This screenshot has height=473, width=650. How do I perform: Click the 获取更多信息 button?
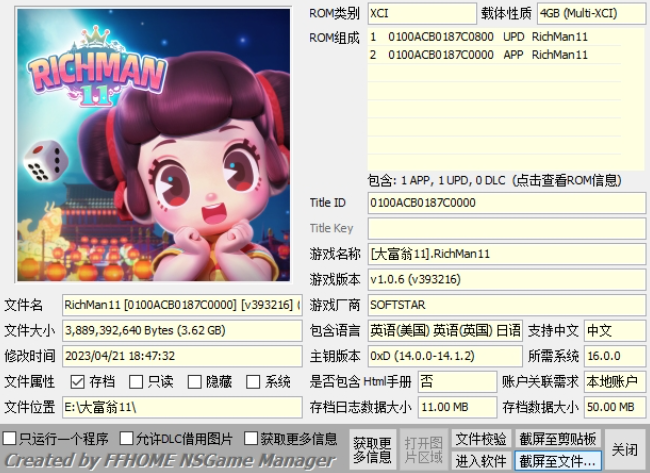[x=372, y=450]
